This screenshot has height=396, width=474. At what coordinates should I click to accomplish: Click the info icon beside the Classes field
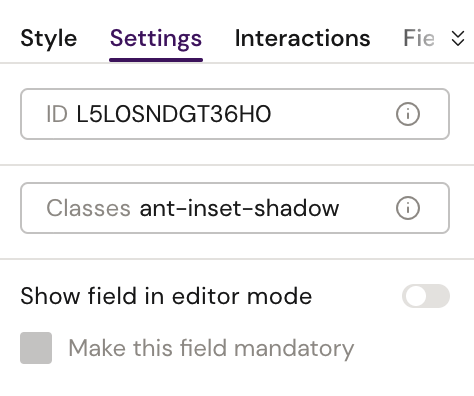[408, 208]
